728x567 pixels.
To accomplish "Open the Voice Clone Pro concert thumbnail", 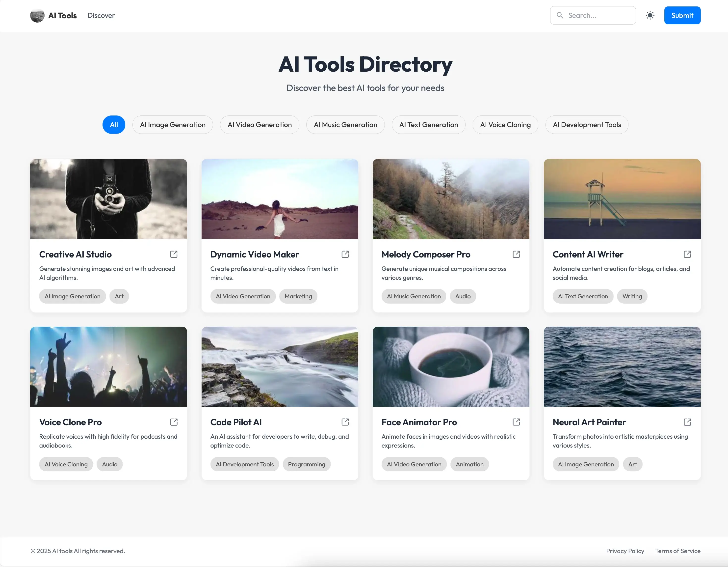I will 109,367.
